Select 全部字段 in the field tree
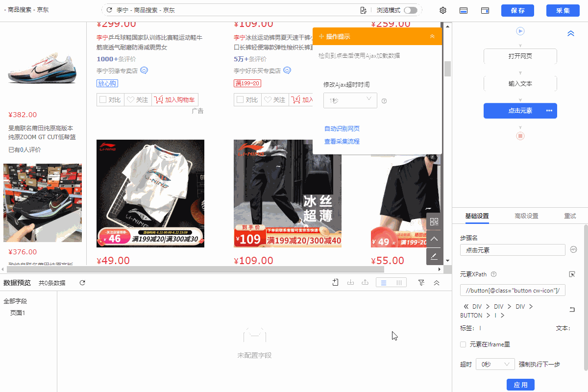Screen dimensions: 588x392 point(15,301)
